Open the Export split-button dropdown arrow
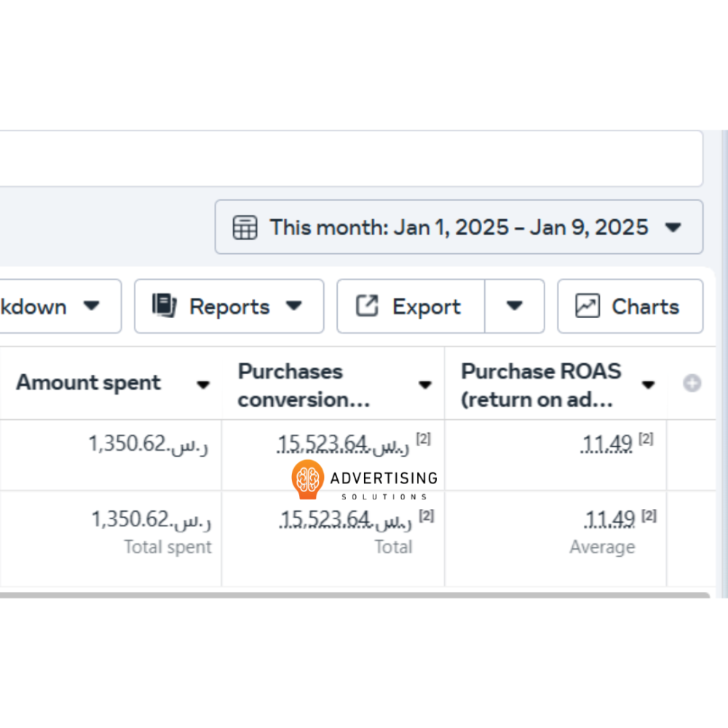 point(515,306)
